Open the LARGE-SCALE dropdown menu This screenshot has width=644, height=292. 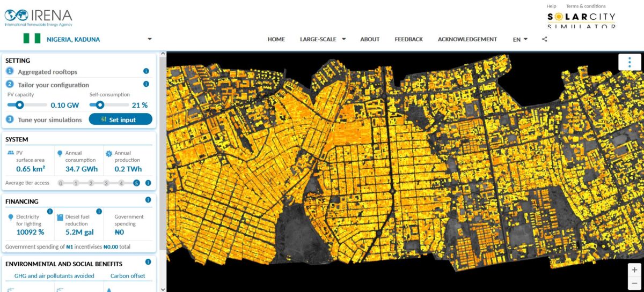point(323,39)
